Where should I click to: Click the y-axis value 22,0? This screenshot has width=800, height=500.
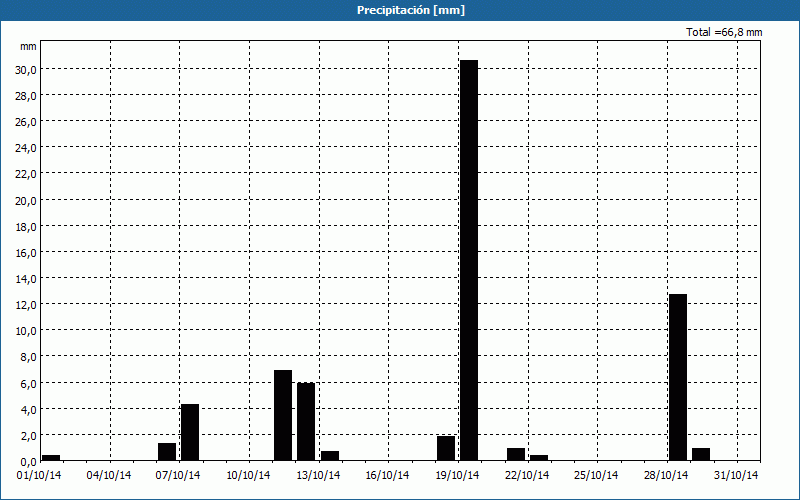(26, 174)
